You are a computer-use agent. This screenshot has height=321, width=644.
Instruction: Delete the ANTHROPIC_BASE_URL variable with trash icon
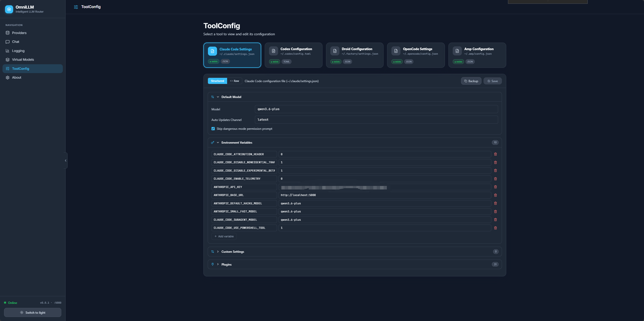tap(495, 195)
